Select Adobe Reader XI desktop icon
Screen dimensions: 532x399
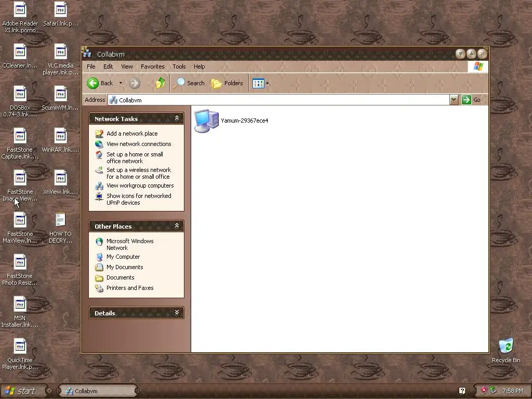tap(20, 18)
